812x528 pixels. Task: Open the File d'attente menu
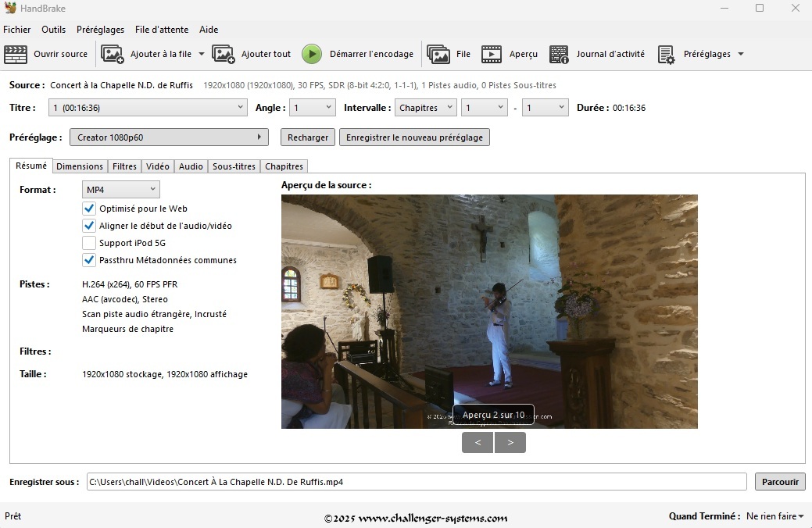click(162, 30)
